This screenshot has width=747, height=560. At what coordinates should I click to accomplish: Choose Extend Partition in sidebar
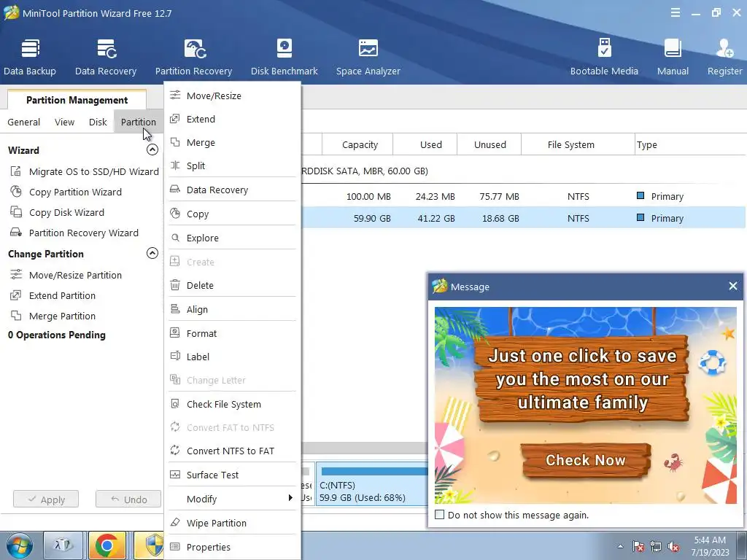click(53, 296)
